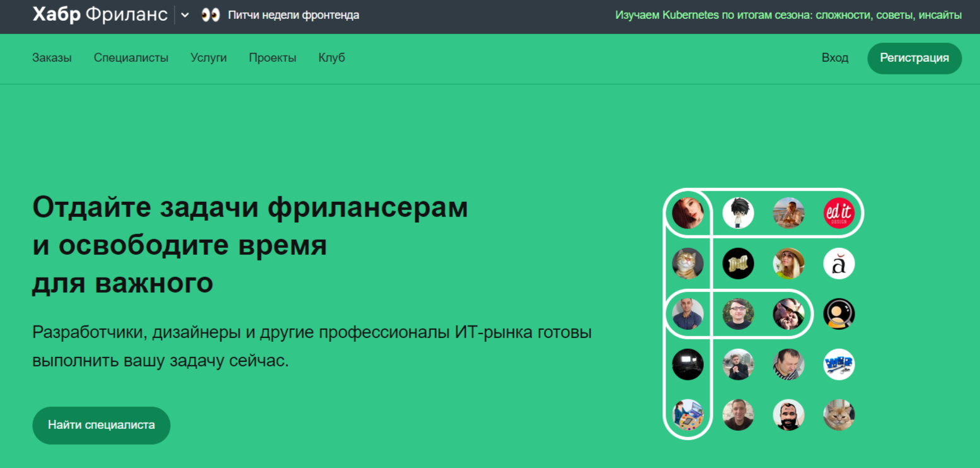Open the Специалисты section

click(x=131, y=57)
